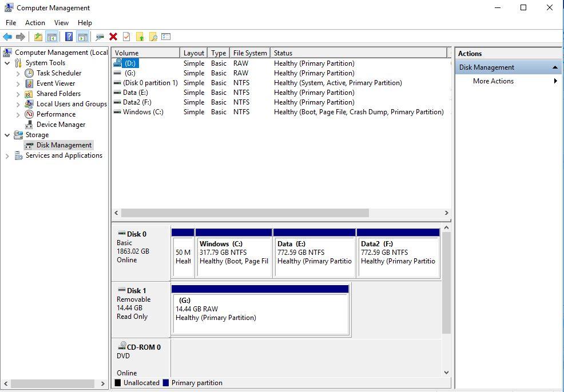Toggle the Show/Hide Console Tree icon
Viewport: 564px width, 392px height.
click(x=52, y=37)
